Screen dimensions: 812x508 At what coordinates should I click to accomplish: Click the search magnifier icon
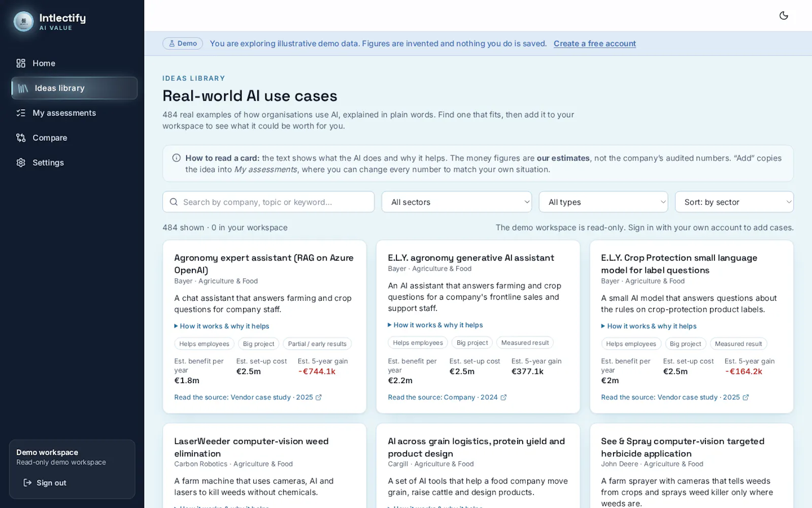[x=174, y=202]
